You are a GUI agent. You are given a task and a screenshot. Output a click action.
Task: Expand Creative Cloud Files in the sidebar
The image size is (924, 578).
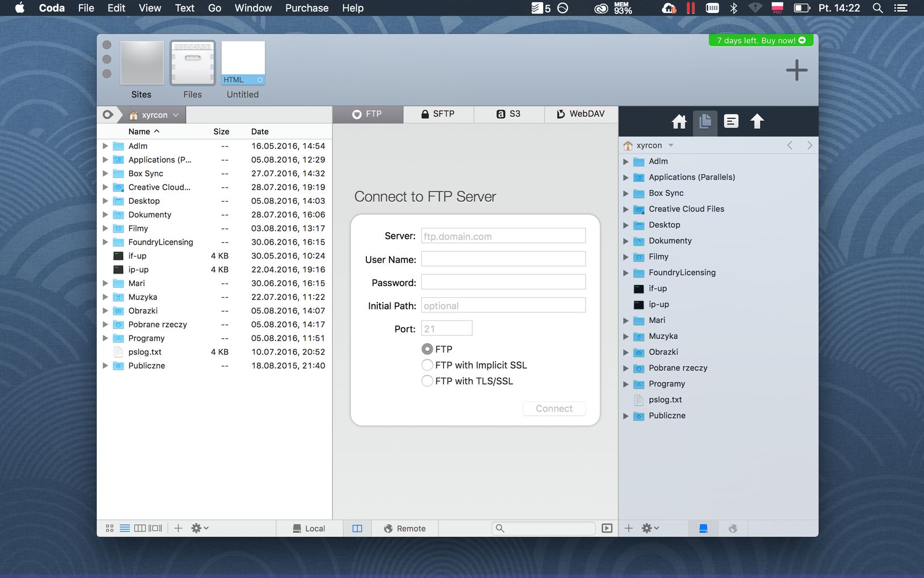(625, 209)
